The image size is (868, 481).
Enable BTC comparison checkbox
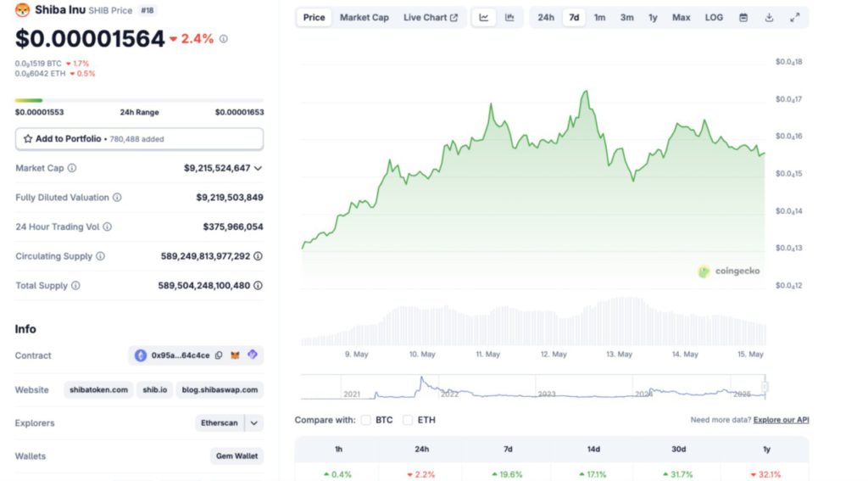pos(366,420)
